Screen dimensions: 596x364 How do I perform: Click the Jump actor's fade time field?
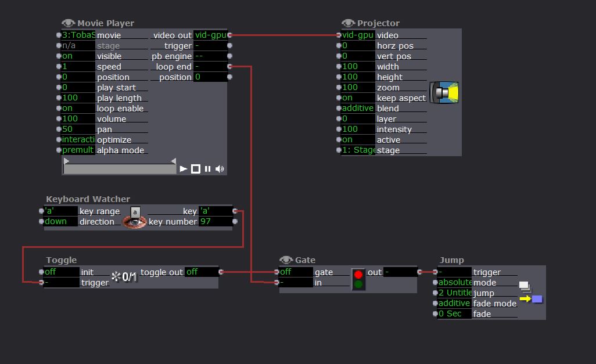[454, 314]
